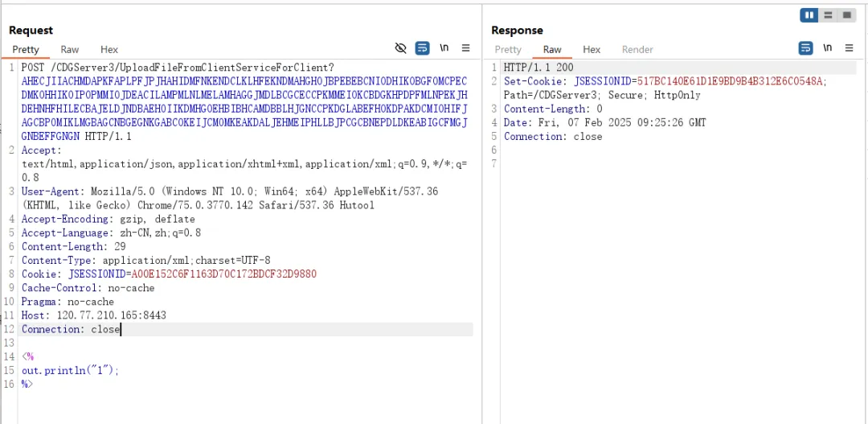This screenshot has height=424, width=868.
Task: Switch to top-bottom stacked layout
Action: 828,15
